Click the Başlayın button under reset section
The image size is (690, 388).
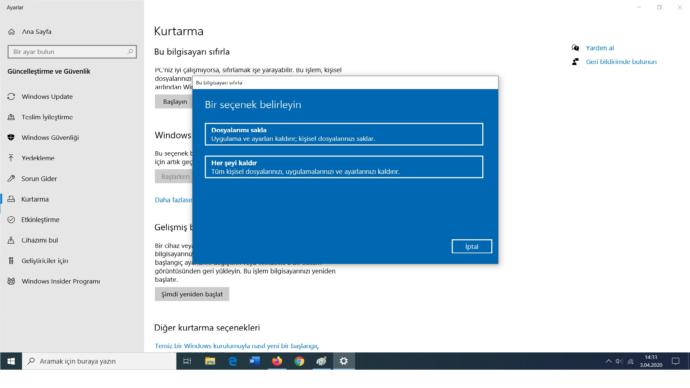click(174, 102)
